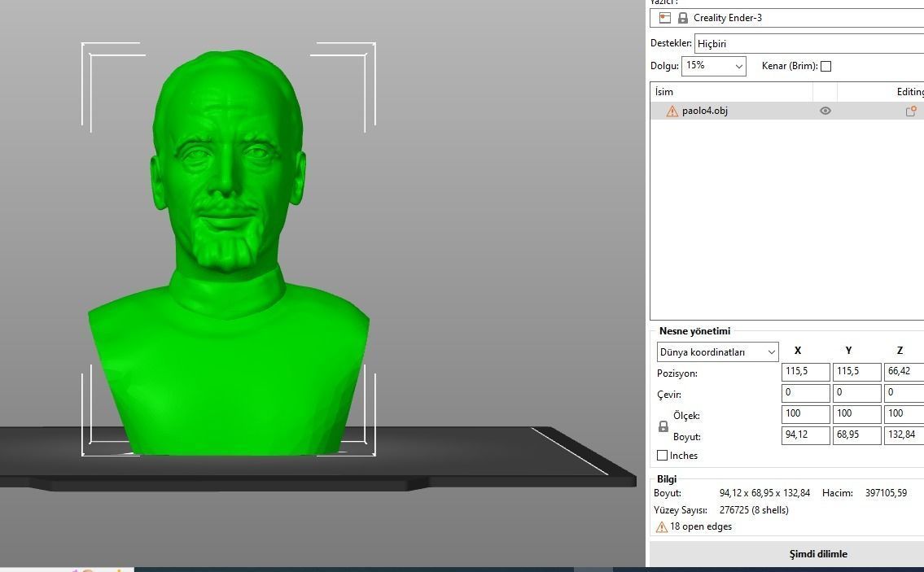Image resolution: width=924 pixels, height=572 pixels.
Task: Enable the Kenar (Brim) checkbox
Action: pyautogui.click(x=825, y=66)
